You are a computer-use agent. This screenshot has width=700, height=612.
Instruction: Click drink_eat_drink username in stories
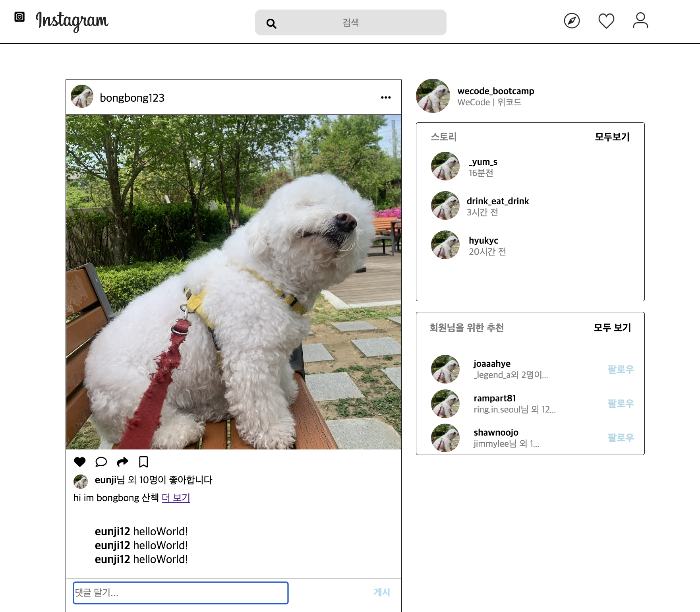pyautogui.click(x=498, y=201)
